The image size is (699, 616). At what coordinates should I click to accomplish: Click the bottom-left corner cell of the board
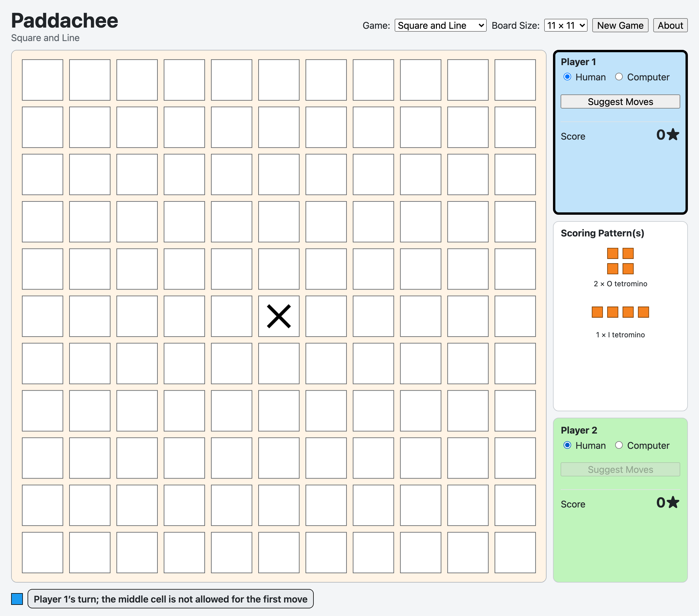[43, 552]
